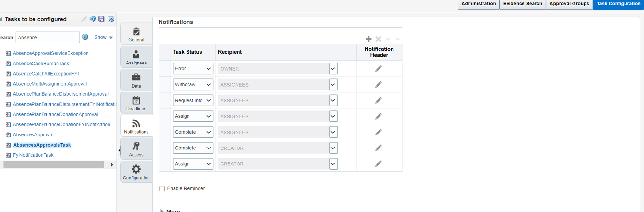Click the Absence search input field
The height and width of the screenshot is (212, 644).
[x=47, y=37]
